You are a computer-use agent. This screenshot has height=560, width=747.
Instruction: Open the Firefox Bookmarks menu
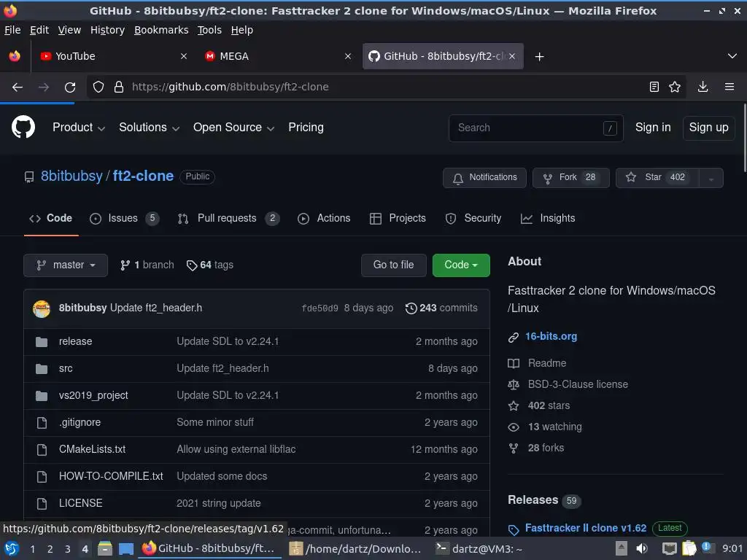161,30
